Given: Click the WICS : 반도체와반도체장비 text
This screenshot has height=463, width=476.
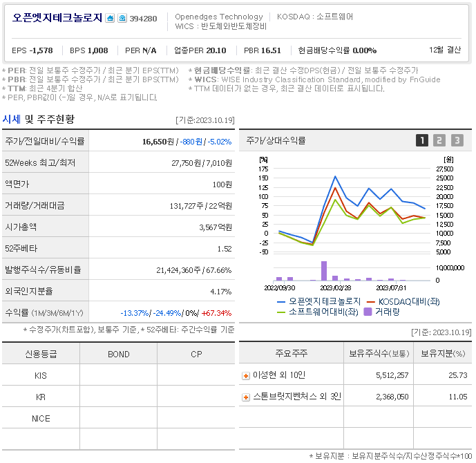Looking at the screenshot, I should pos(220,26).
